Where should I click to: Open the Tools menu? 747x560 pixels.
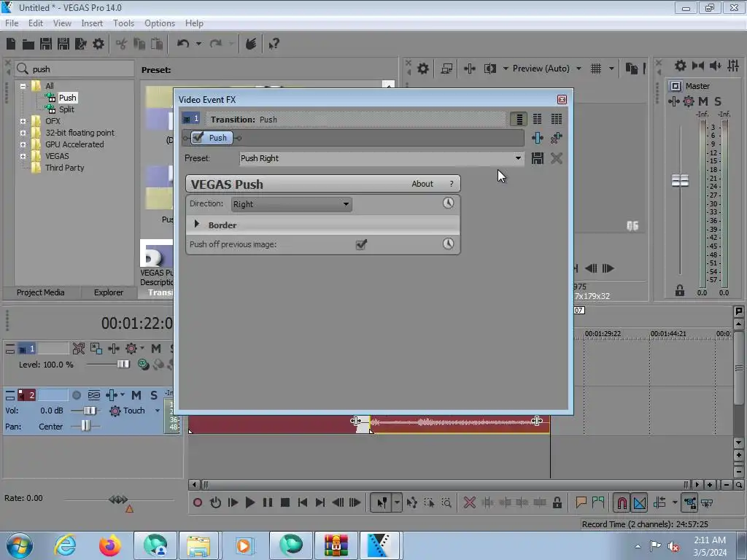[x=123, y=23]
